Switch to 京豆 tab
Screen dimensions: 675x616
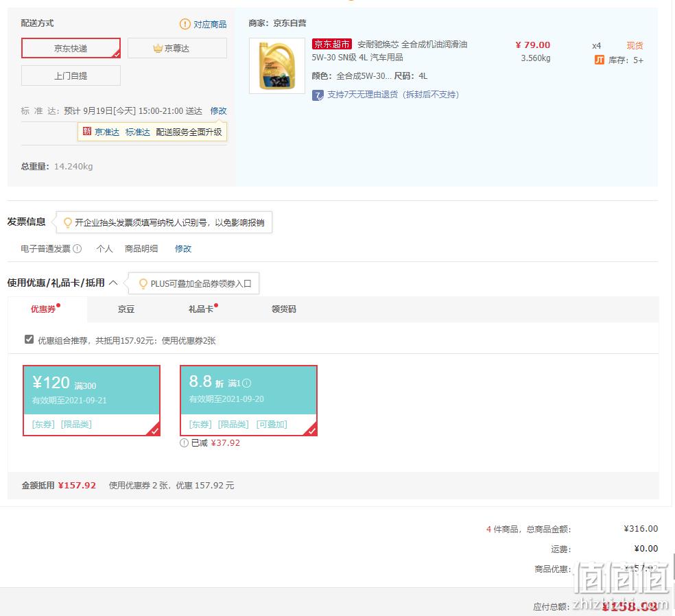pos(126,309)
